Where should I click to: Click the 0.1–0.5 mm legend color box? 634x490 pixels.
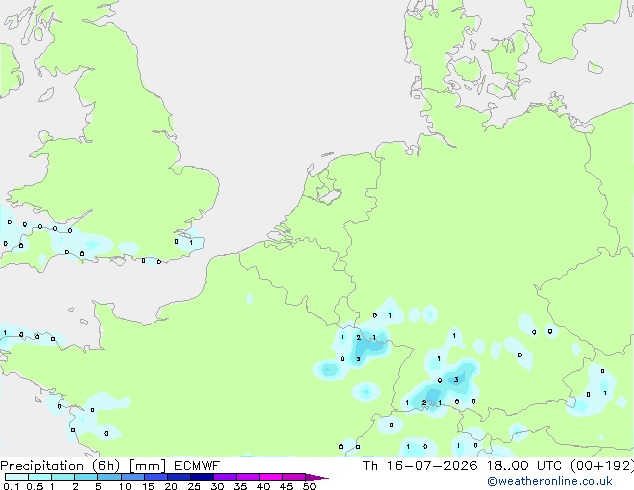17,477
